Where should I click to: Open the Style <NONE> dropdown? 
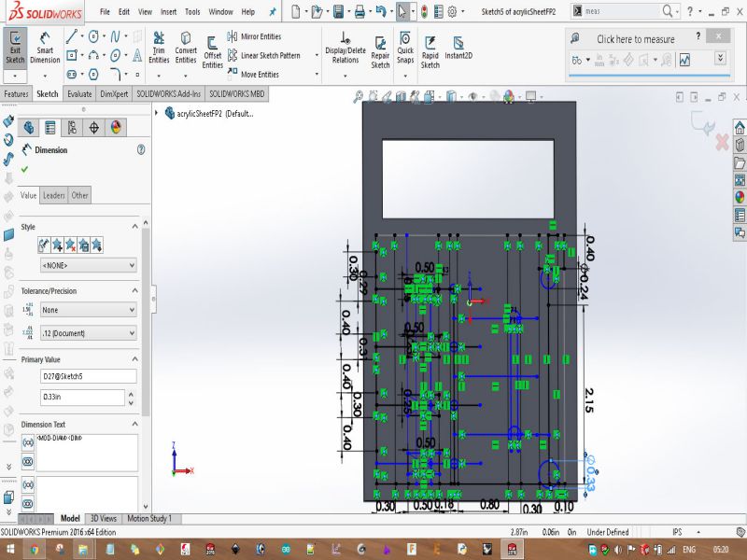coord(88,265)
